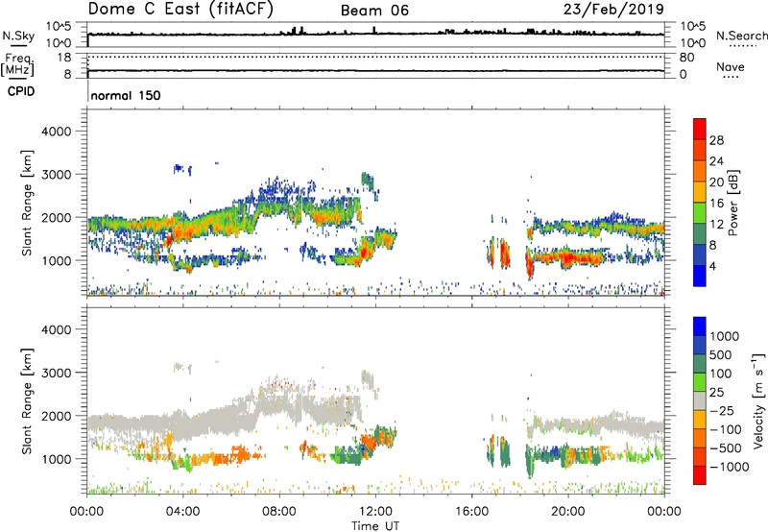Click the 'Dome C East (fitACF)' title
The height and width of the screenshot is (532, 768).
point(180,9)
